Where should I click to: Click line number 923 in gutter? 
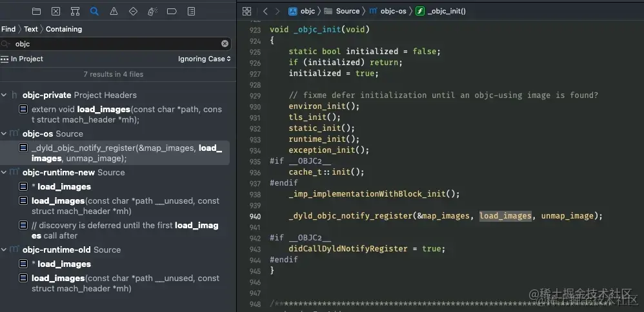pos(255,30)
